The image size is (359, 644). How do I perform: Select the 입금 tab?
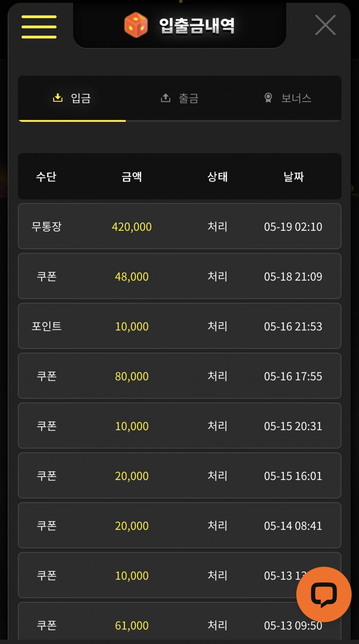(72, 98)
